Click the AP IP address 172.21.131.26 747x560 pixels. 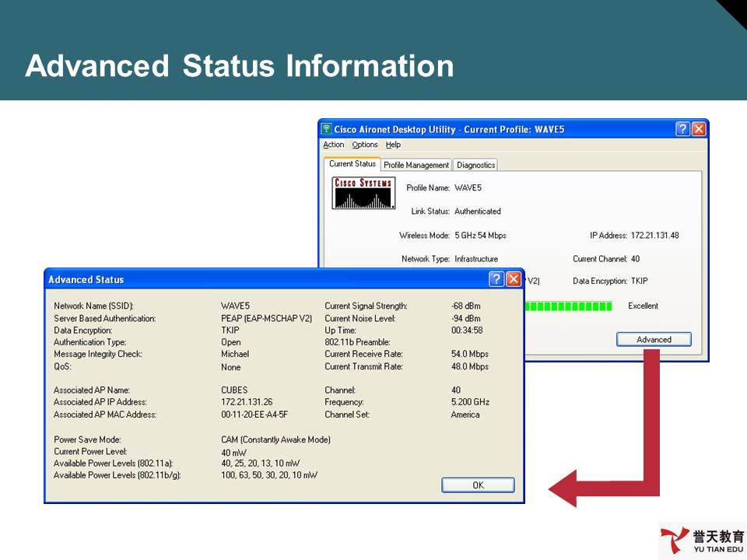pos(247,402)
